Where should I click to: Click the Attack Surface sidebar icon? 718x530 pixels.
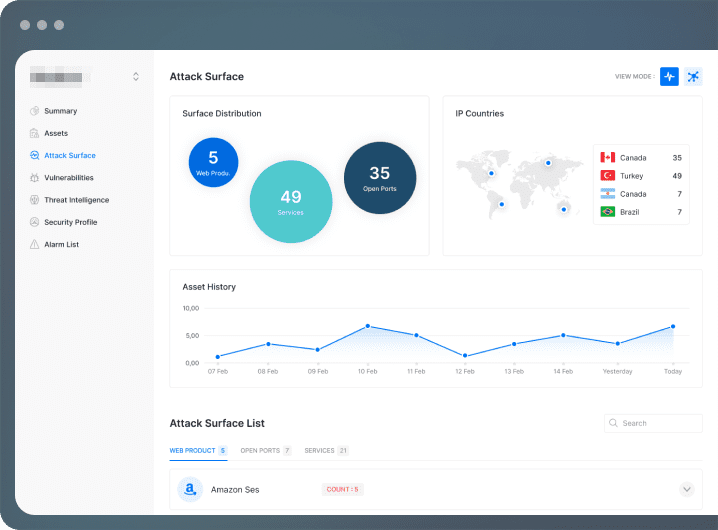[x=34, y=155]
